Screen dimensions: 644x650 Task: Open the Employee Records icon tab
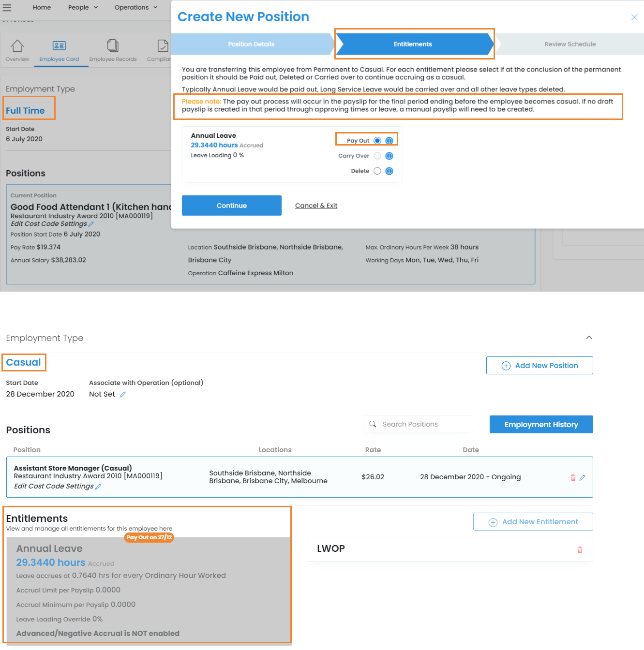[113, 46]
